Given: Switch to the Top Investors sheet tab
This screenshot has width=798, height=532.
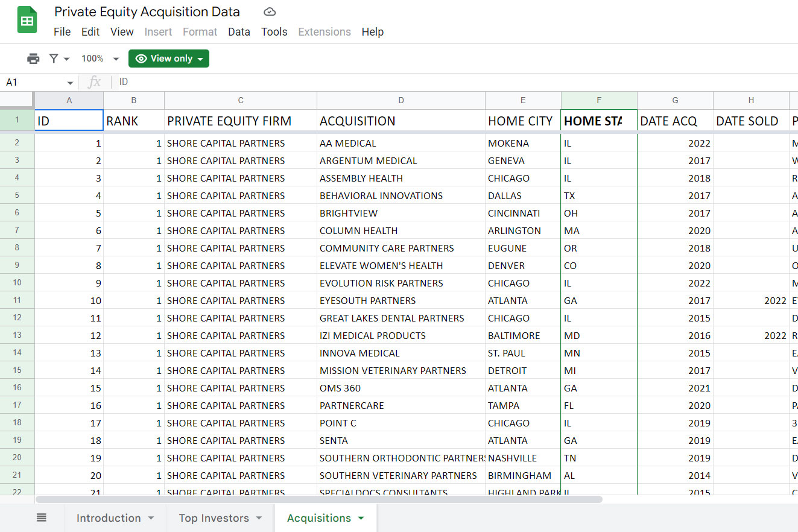Looking at the screenshot, I should 214,518.
